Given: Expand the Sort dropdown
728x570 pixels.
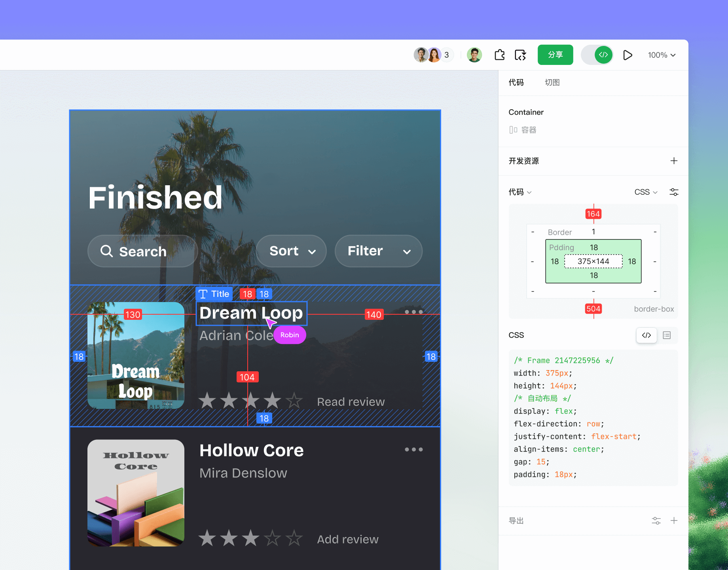Looking at the screenshot, I should (x=291, y=251).
